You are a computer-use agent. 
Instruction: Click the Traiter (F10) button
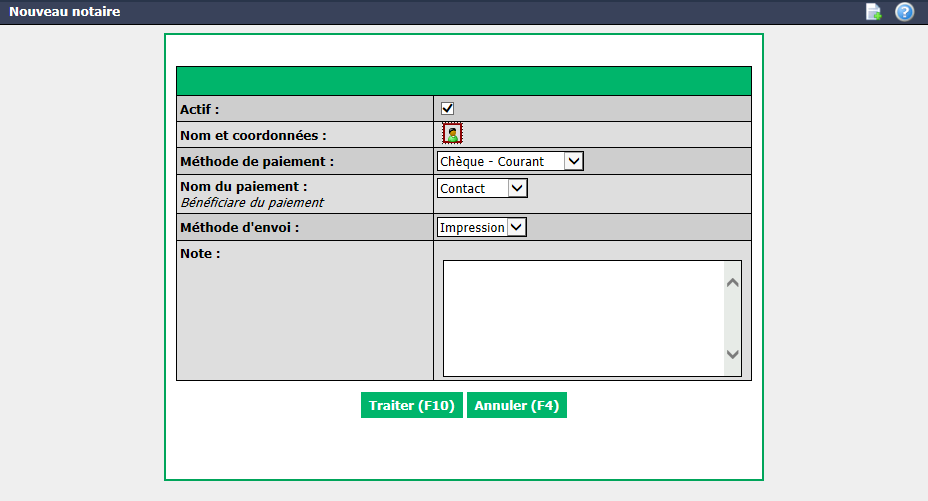[x=411, y=405]
